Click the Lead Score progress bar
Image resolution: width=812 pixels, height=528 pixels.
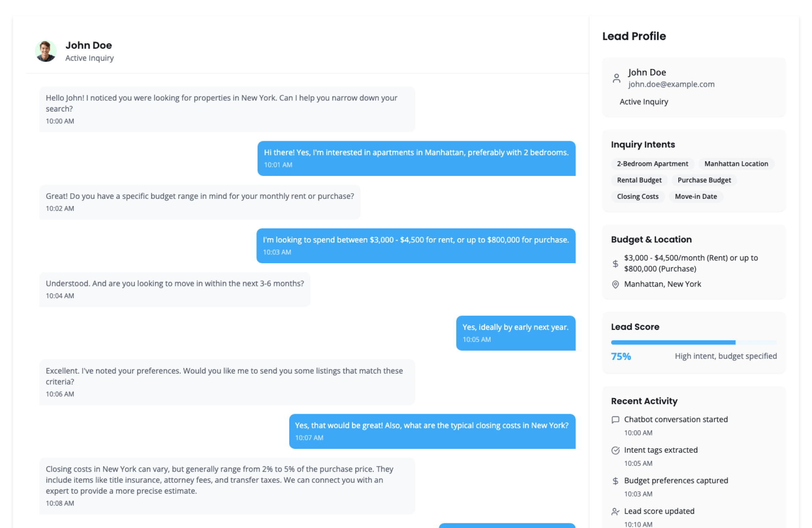694,342
